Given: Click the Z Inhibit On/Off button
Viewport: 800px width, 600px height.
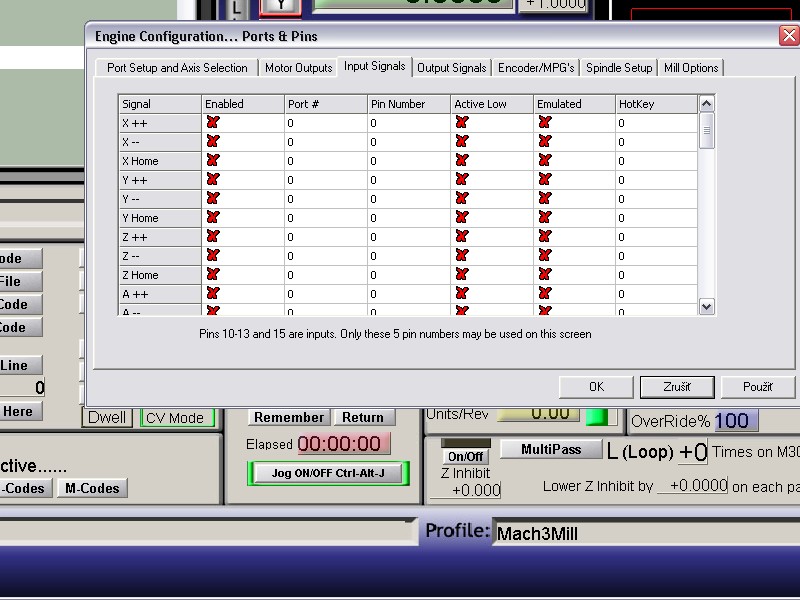Looking at the screenshot, I should [x=465, y=457].
